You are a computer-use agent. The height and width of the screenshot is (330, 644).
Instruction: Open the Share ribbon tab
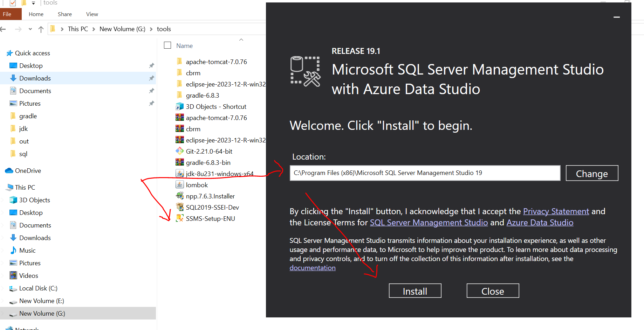pos(65,14)
